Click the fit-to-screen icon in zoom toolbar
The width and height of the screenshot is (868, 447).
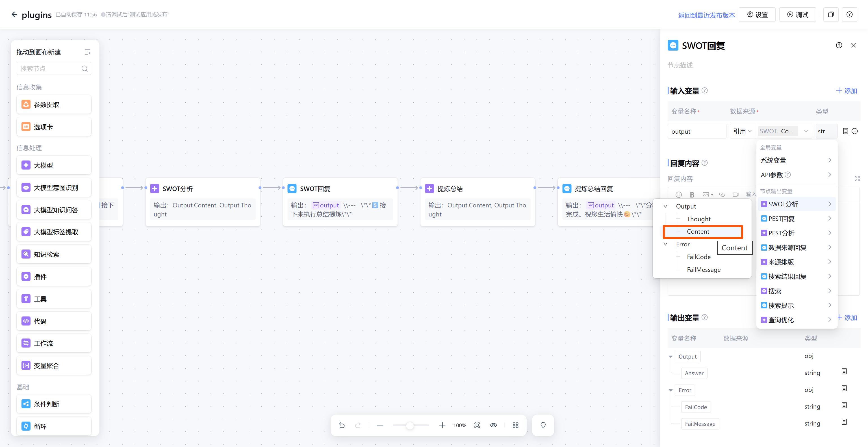477,425
